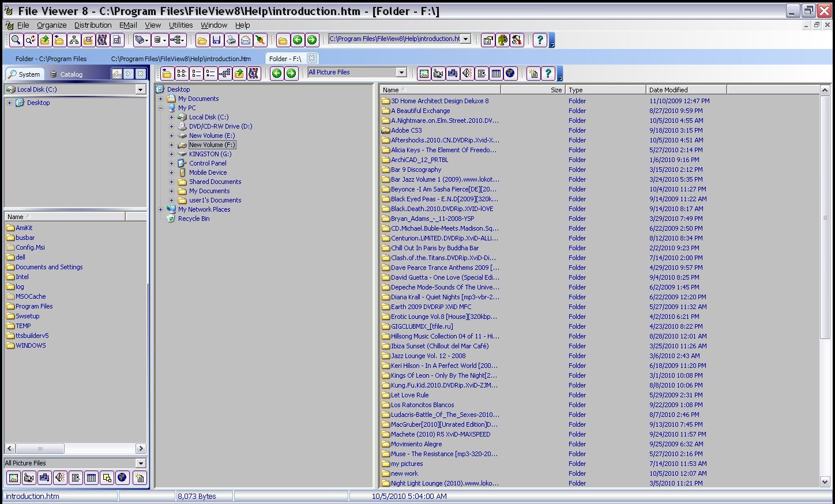Expand the Shared Documents tree node
The image size is (835, 504).
pos(171,182)
